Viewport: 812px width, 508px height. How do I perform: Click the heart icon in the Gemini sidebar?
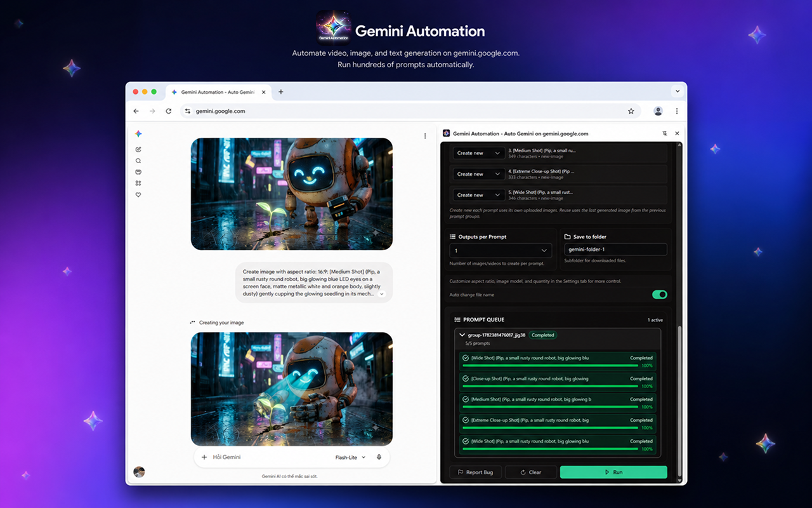point(138,195)
